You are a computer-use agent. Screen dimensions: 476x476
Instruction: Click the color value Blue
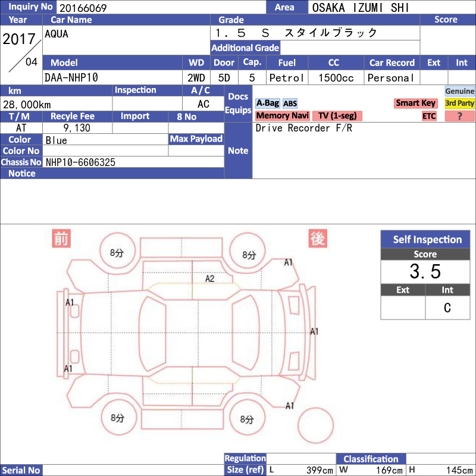(x=56, y=140)
